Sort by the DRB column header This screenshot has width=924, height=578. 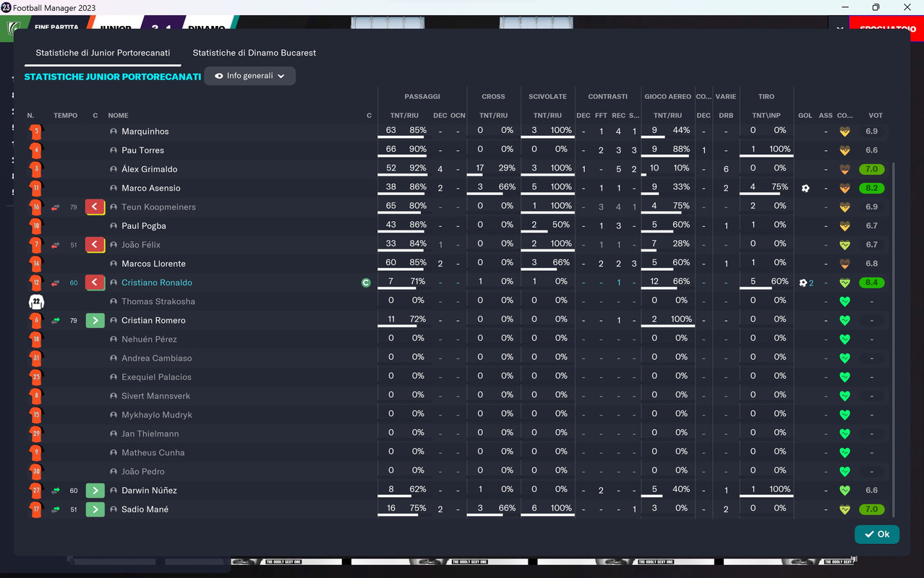726,116
